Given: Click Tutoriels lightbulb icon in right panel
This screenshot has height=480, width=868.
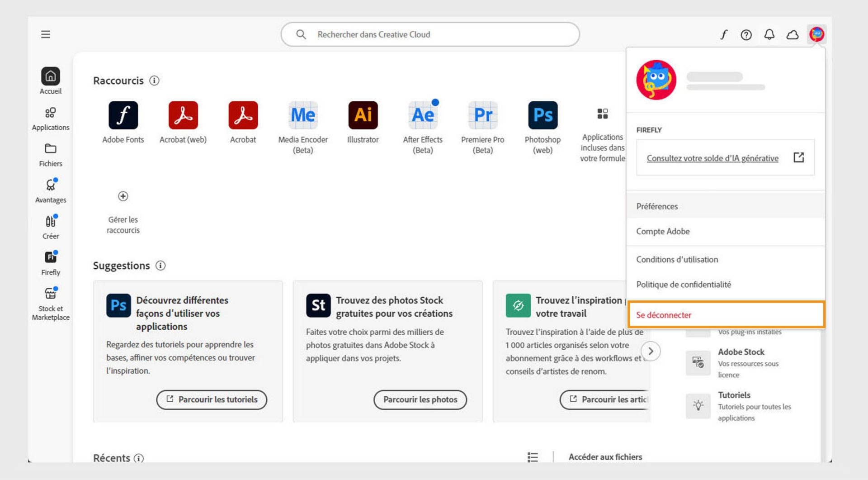Looking at the screenshot, I should (x=698, y=406).
